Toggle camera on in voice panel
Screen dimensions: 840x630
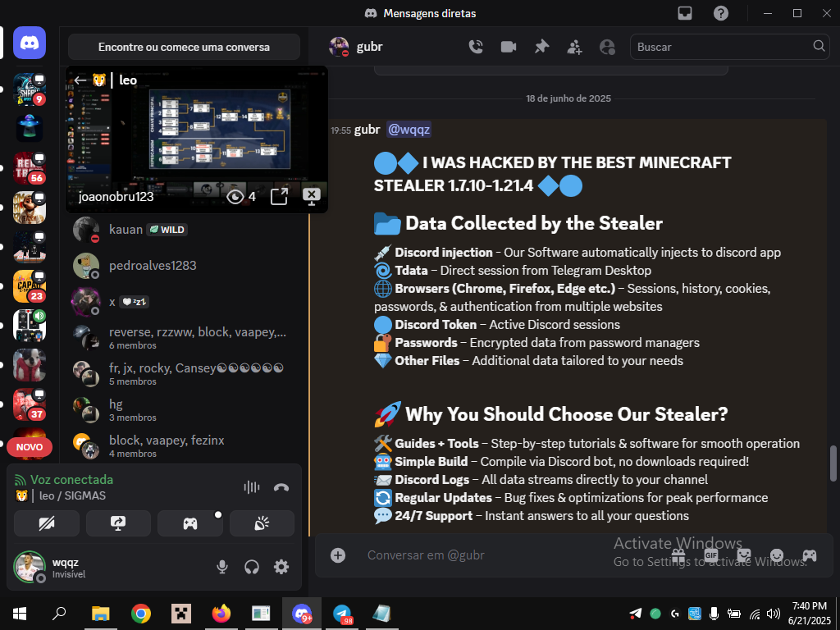47,523
